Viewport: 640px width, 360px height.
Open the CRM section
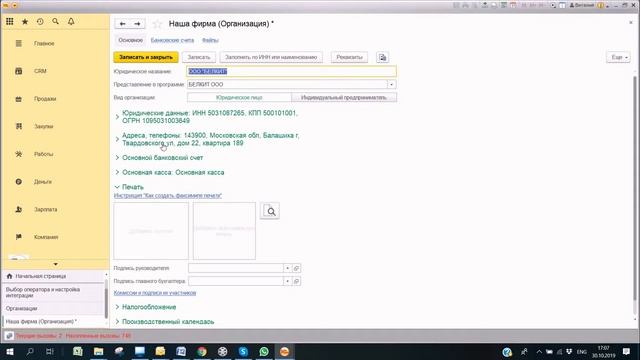point(40,71)
